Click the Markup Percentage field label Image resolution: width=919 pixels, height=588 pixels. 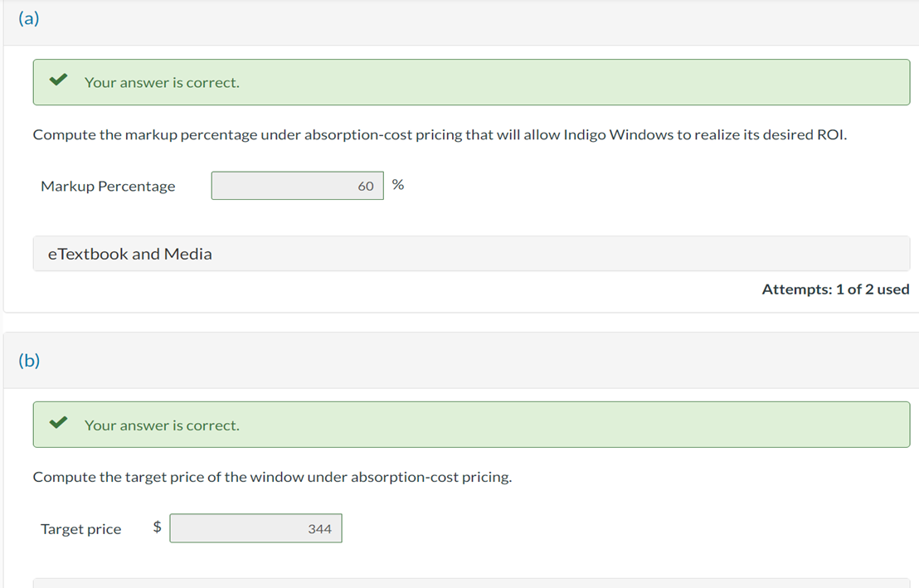(108, 186)
